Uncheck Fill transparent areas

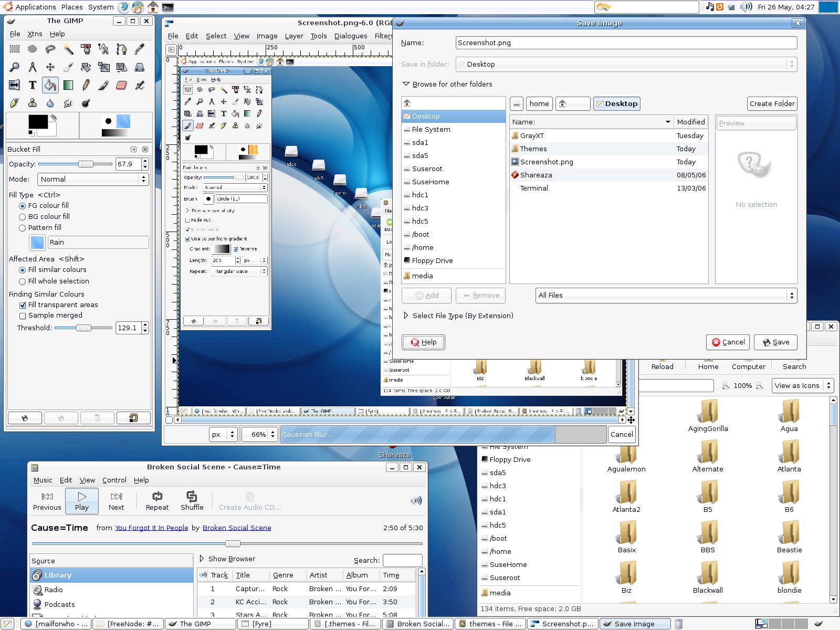(58, 305)
